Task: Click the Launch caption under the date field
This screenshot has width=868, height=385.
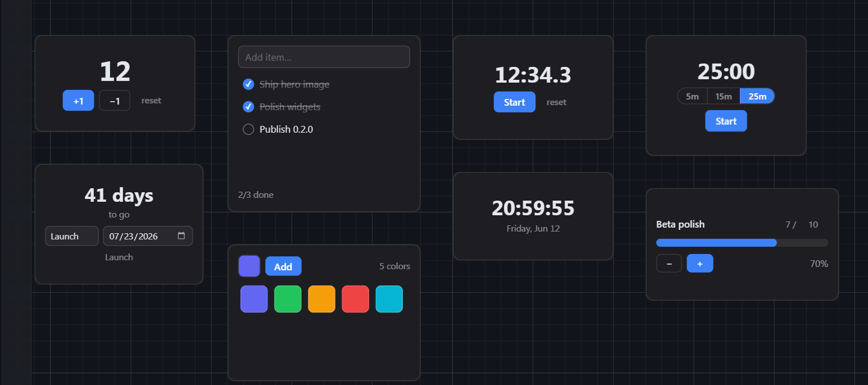Action: [119, 257]
